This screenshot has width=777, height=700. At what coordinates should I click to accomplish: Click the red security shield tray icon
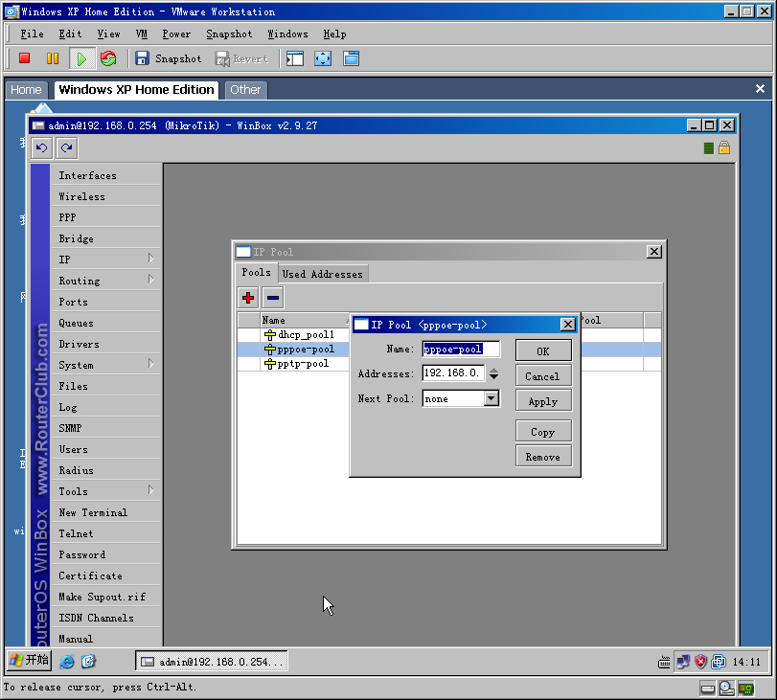[700, 662]
